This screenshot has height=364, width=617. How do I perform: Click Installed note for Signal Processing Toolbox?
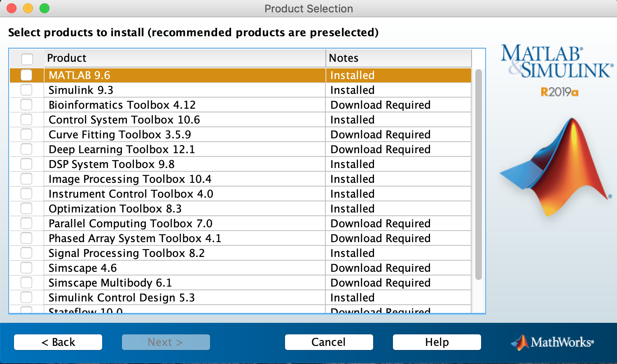pyautogui.click(x=353, y=253)
